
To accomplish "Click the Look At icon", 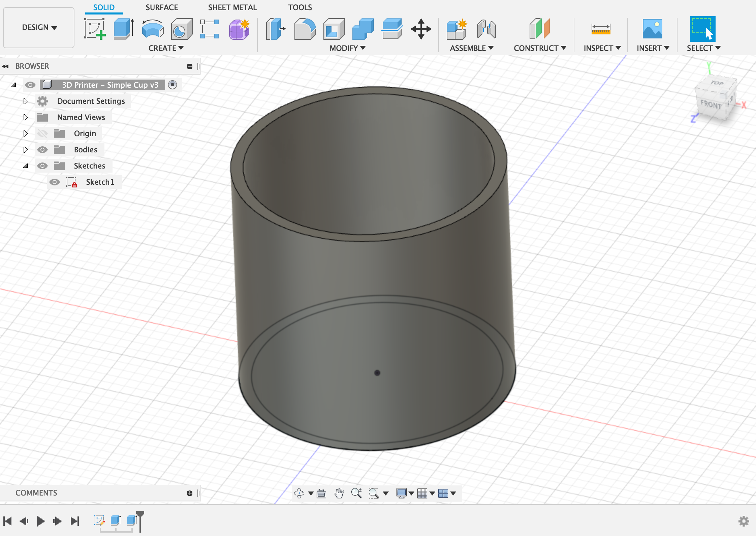I will point(321,494).
